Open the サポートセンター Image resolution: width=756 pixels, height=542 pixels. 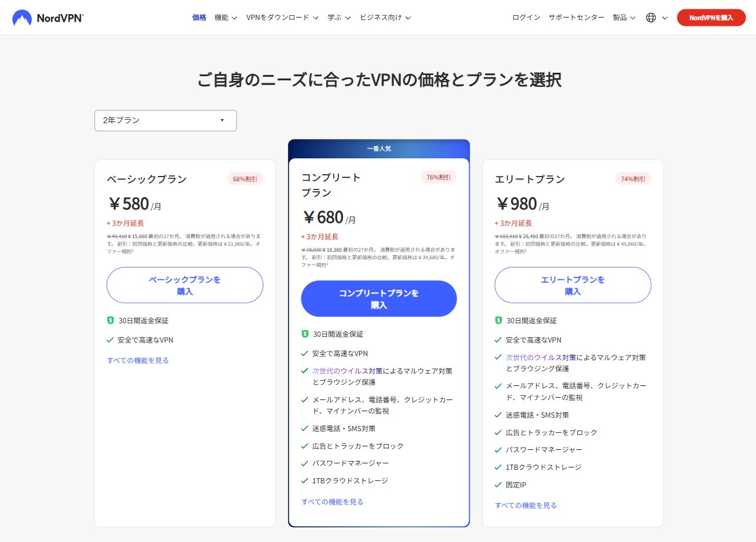[577, 18]
